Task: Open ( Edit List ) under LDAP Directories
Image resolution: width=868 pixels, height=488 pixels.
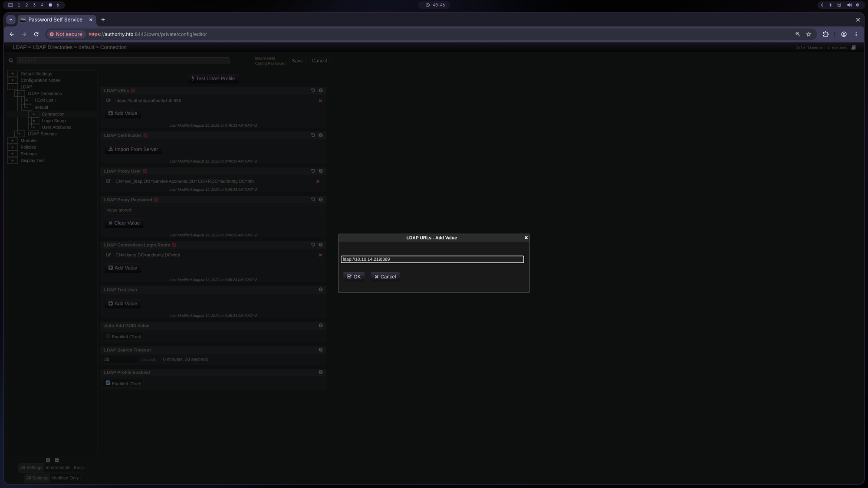Action: coord(45,100)
